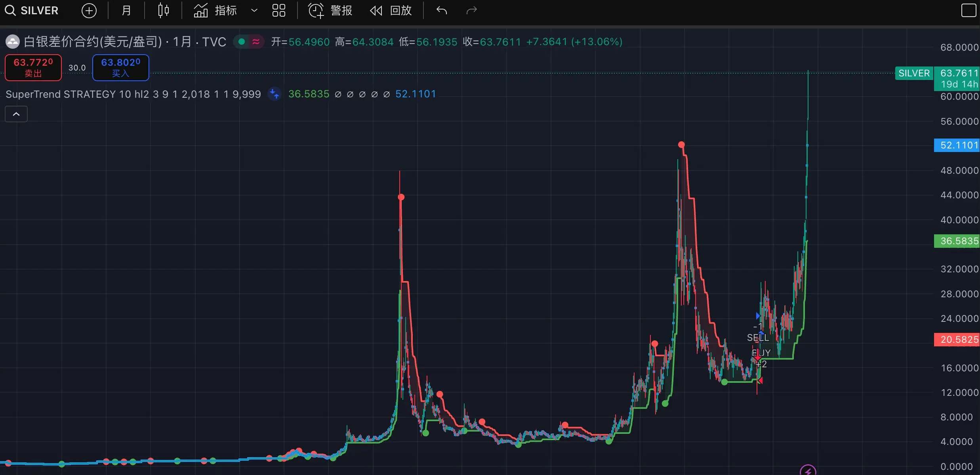Image resolution: width=980 pixels, height=475 pixels.
Task: Undo the last chart action
Action: pos(442,11)
